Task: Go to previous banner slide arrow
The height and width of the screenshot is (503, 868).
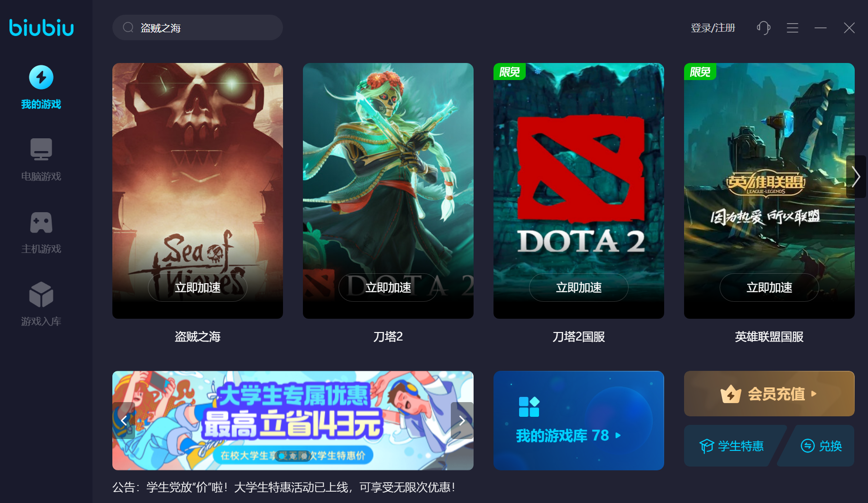Action: click(124, 421)
